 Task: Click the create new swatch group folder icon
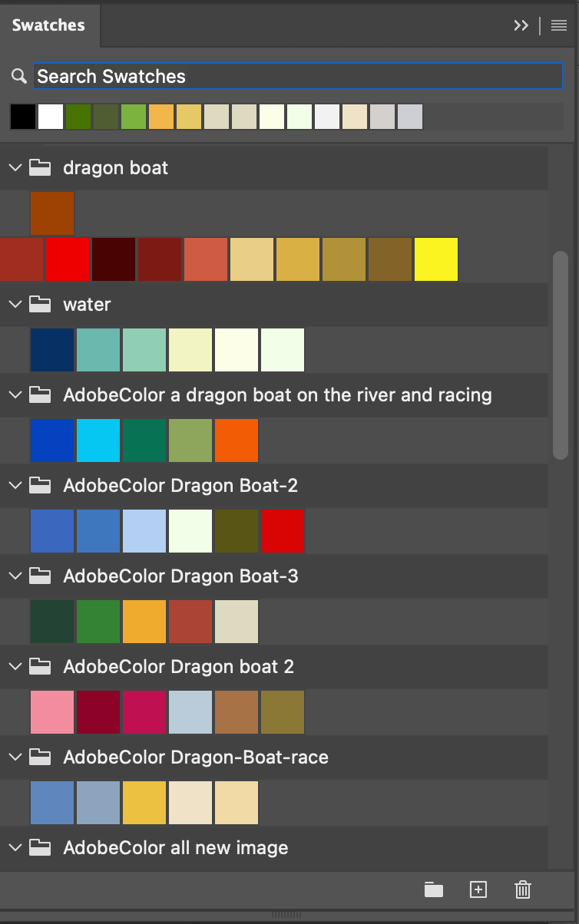[434, 889]
